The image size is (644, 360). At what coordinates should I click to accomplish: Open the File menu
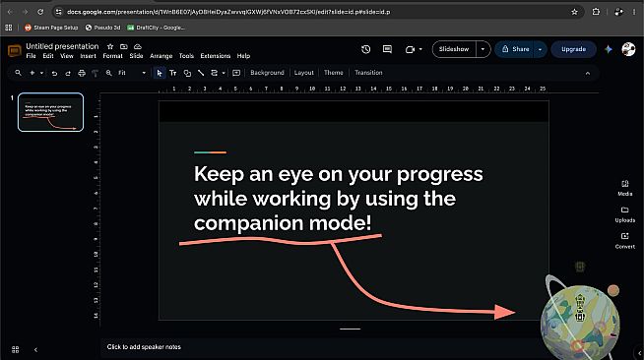pyautogui.click(x=31, y=56)
